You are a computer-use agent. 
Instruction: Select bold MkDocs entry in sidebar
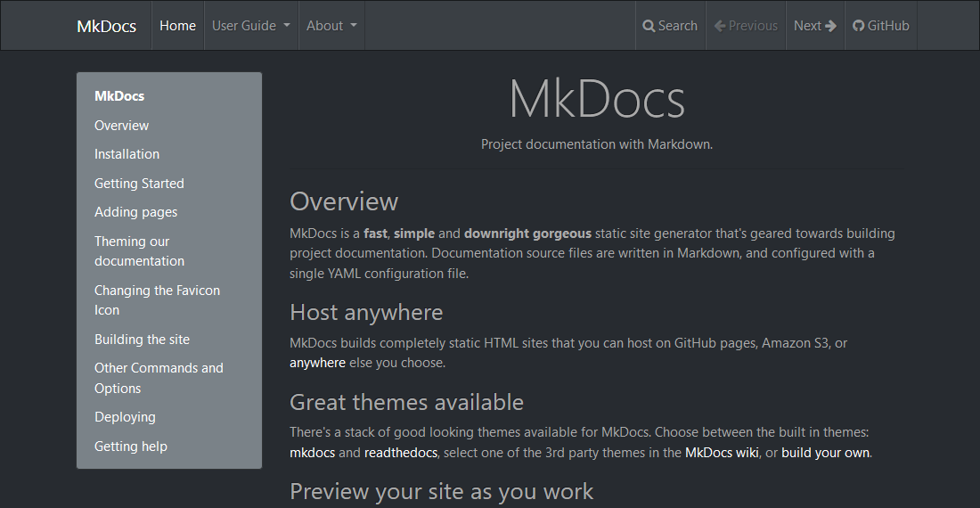(119, 96)
